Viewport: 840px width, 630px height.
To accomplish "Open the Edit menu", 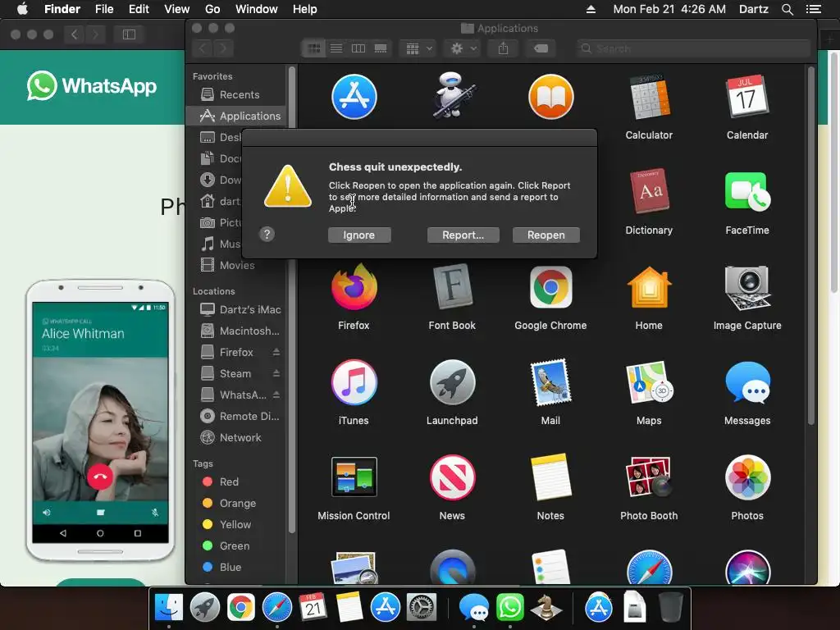I will click(139, 9).
